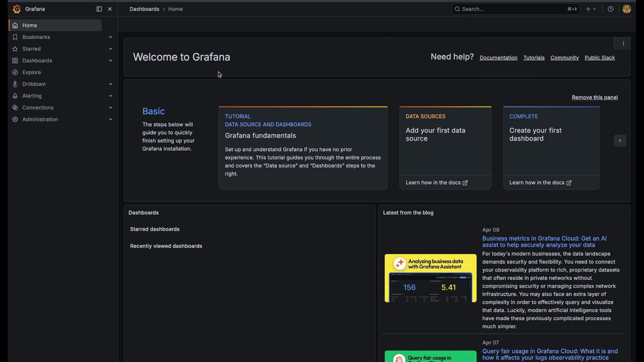Image resolution: width=644 pixels, height=362 pixels.
Task: Click the Starred star icon in the sidebar
Action: [x=15, y=49]
